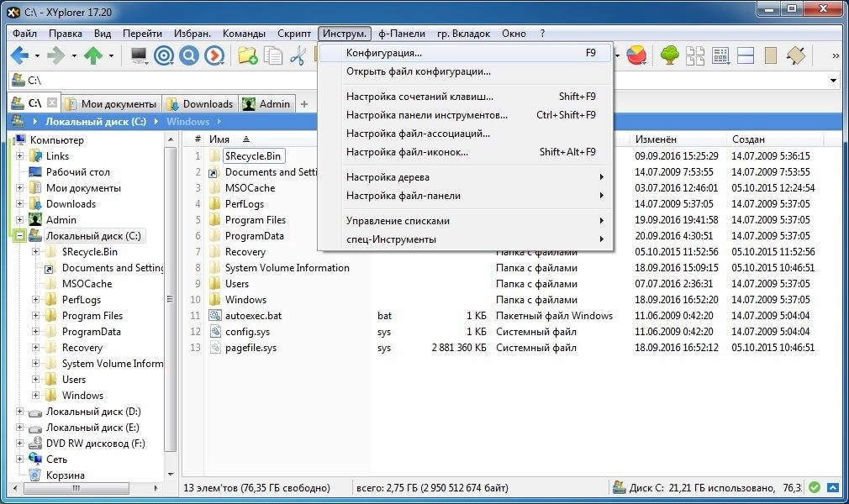This screenshot has height=504, width=849.
Task: Click the four-pages icon in toolbar
Action: click(695, 55)
